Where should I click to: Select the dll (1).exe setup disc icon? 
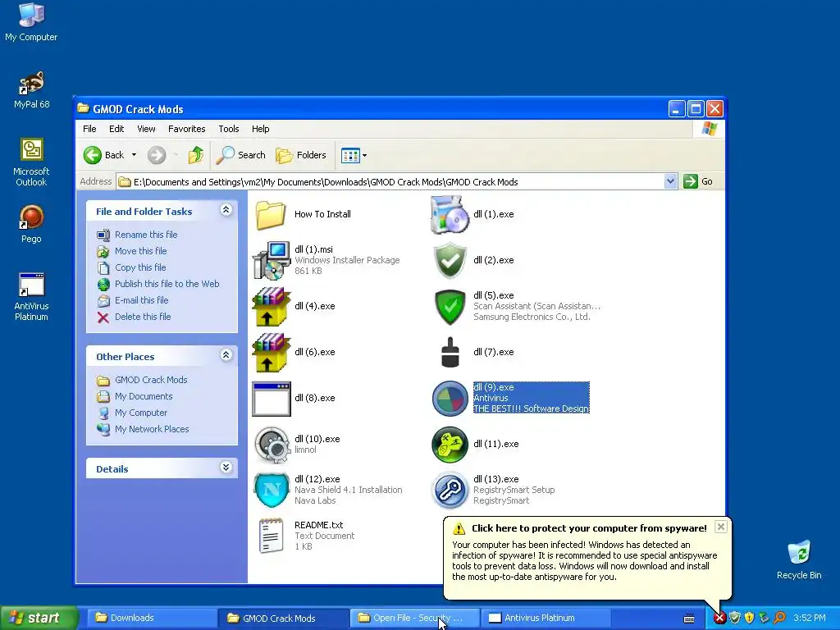click(450, 214)
